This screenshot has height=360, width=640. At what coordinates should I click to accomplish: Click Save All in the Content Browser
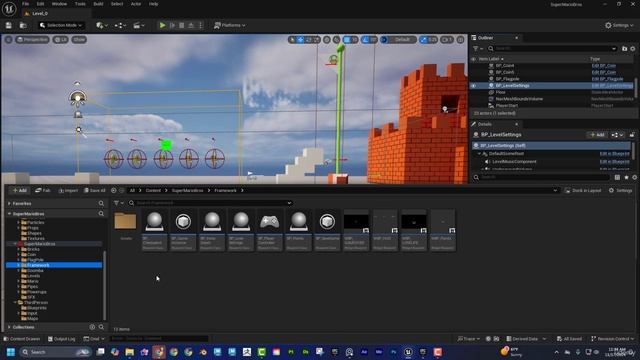point(95,191)
